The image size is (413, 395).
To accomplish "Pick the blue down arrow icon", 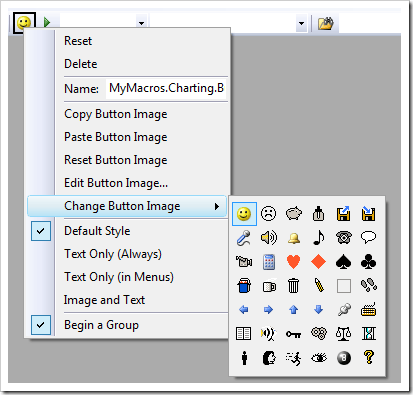I will point(319,310).
